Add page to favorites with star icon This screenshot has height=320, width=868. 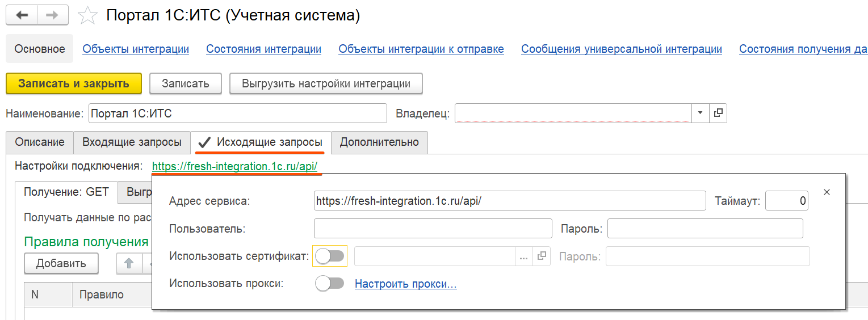(x=87, y=16)
